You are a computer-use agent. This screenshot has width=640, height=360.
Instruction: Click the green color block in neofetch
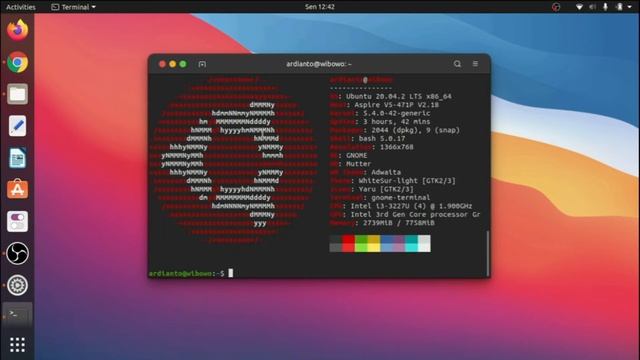[x=361, y=243]
